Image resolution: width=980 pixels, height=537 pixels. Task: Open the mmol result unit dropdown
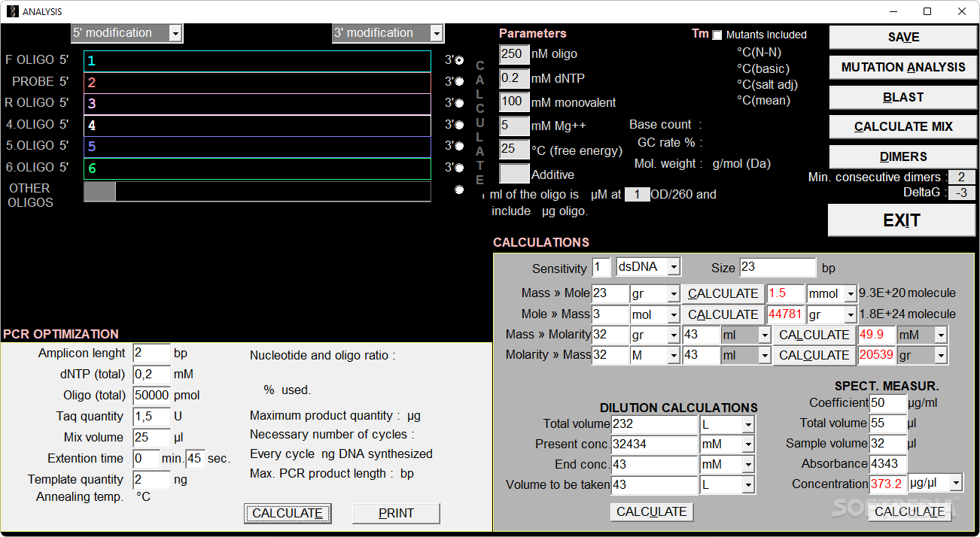[851, 293]
